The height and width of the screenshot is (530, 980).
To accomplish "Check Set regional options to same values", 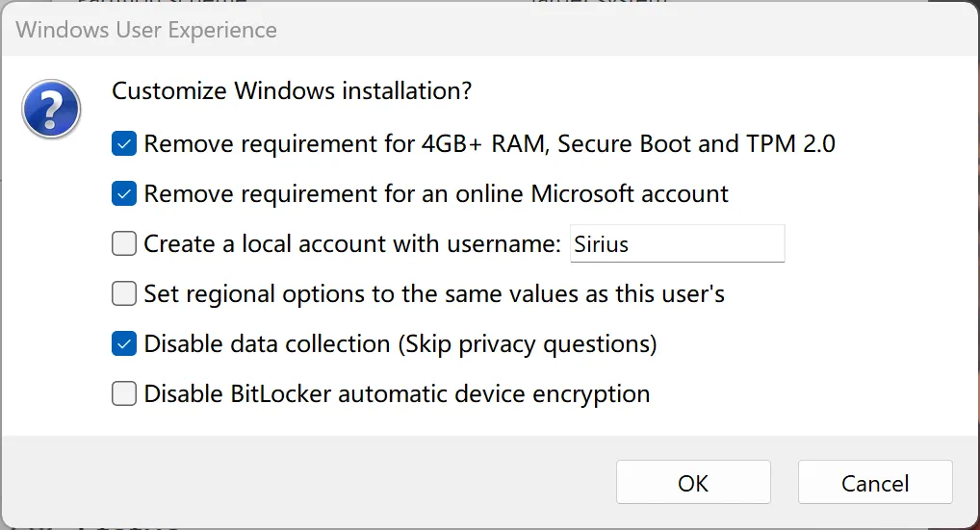I will [x=124, y=293].
